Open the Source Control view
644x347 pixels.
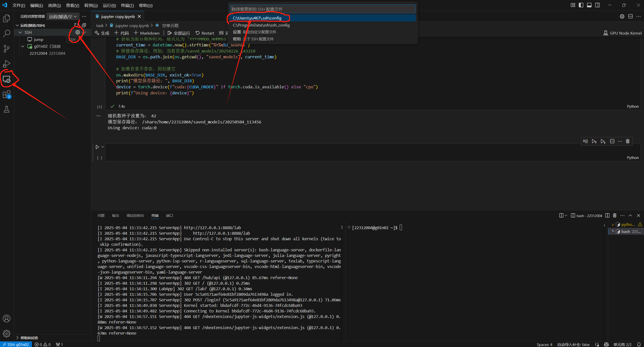(7, 48)
